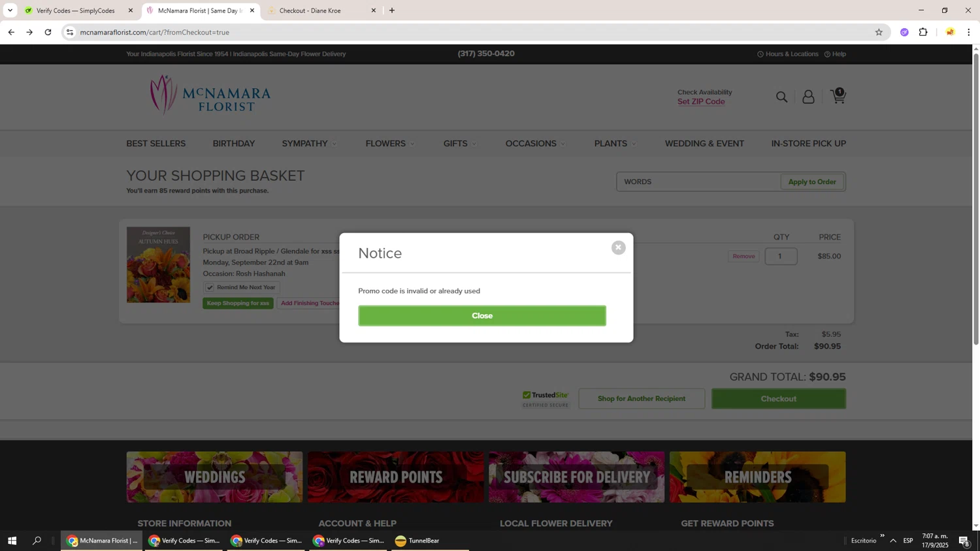Click Apply to Order button

(812, 182)
